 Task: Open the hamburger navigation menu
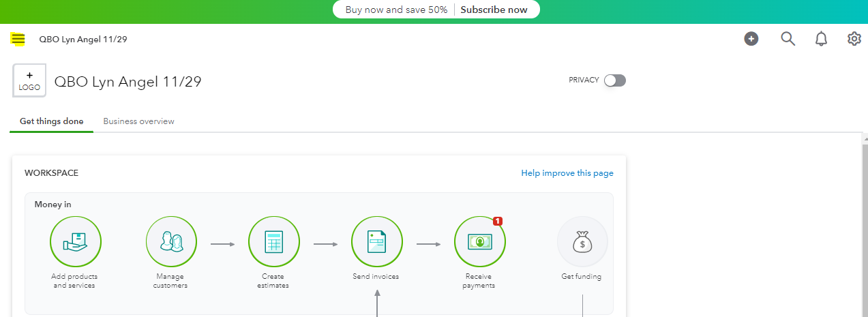pyautogui.click(x=18, y=39)
